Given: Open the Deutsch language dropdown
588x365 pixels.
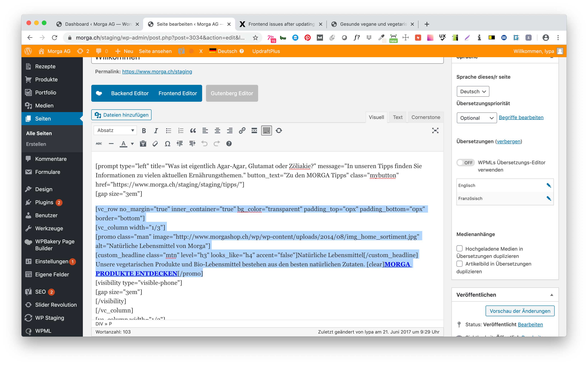Looking at the screenshot, I should click(x=473, y=92).
